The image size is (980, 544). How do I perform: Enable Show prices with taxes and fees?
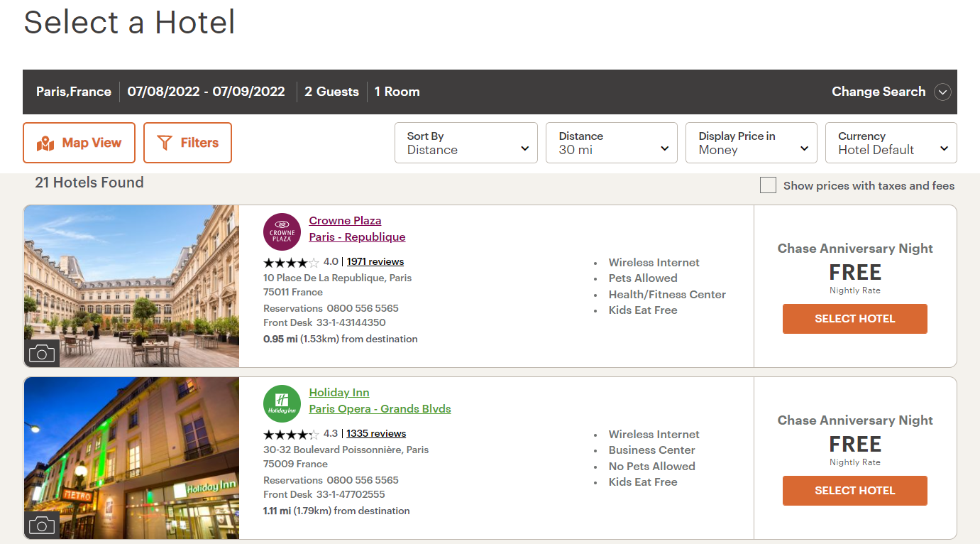(768, 185)
